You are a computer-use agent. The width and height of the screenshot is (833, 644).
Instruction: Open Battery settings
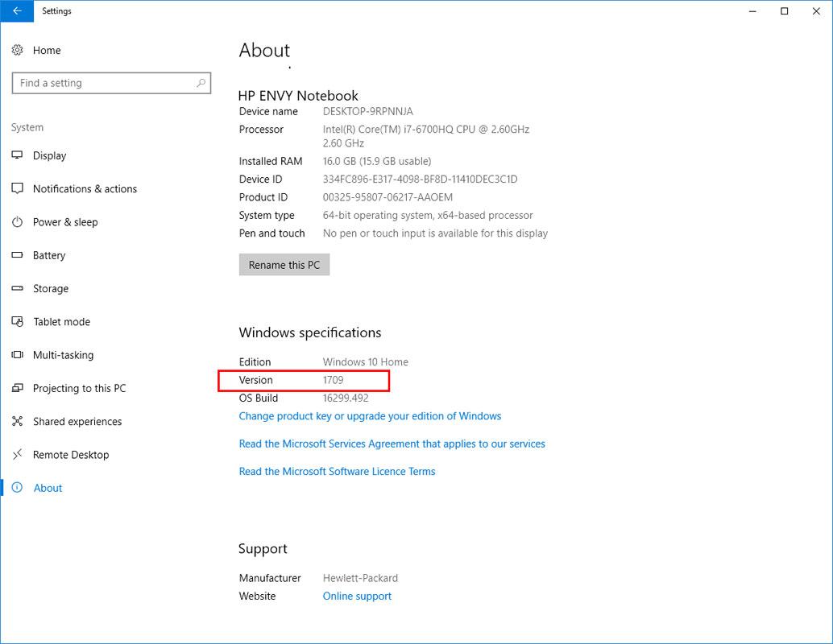click(x=49, y=255)
